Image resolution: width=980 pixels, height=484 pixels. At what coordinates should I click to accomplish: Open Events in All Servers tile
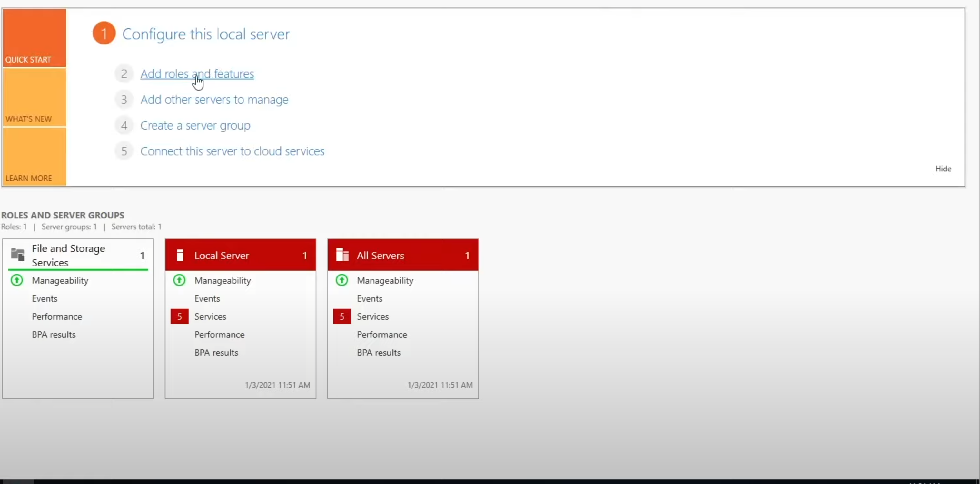coord(370,298)
